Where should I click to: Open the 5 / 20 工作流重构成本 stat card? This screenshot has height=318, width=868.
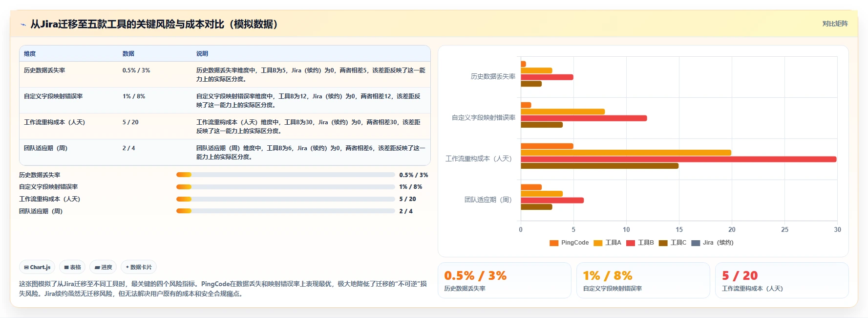click(x=782, y=280)
